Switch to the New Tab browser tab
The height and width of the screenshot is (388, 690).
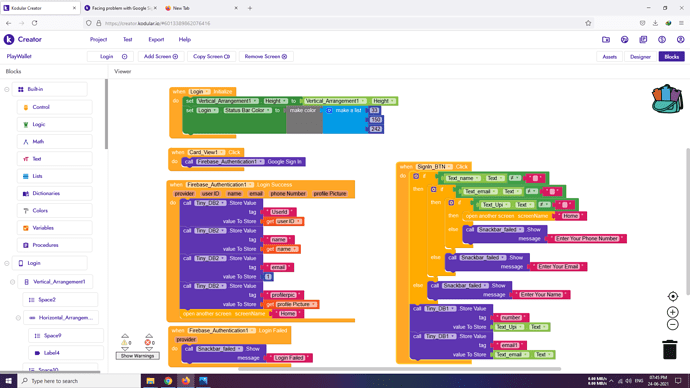pos(201,8)
